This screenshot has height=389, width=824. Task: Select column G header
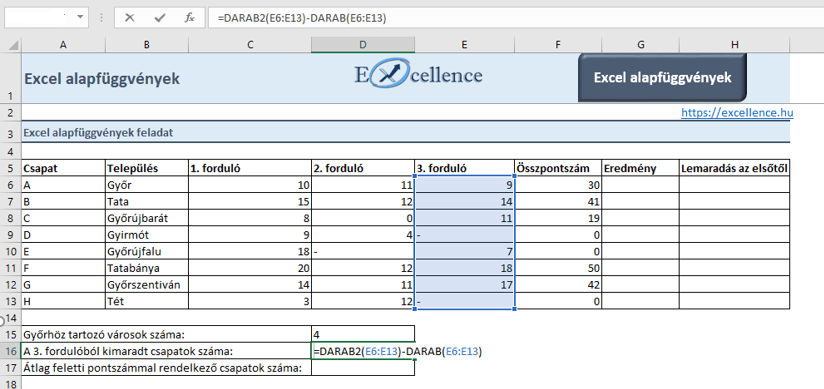(x=640, y=45)
